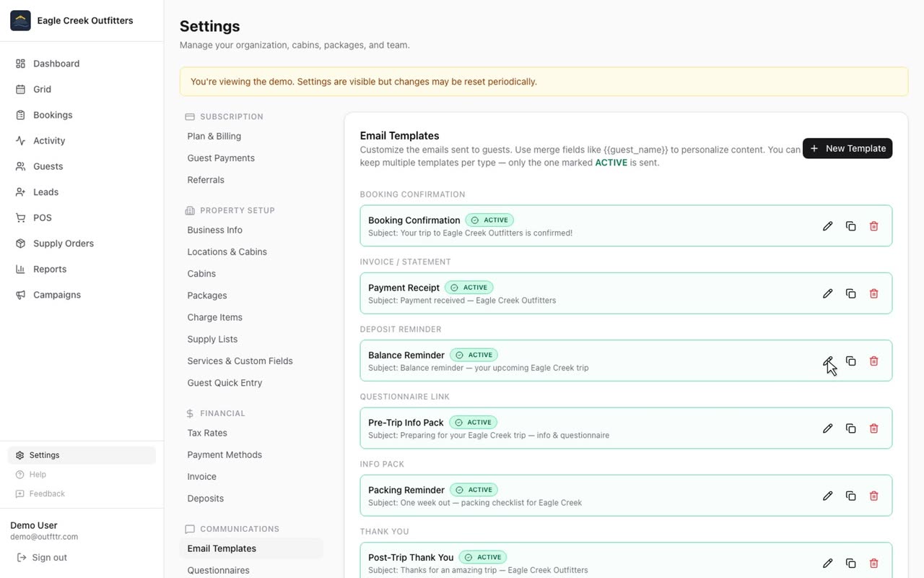Edit the Booking Confirmation template
This screenshot has width=924, height=578.
pos(828,226)
